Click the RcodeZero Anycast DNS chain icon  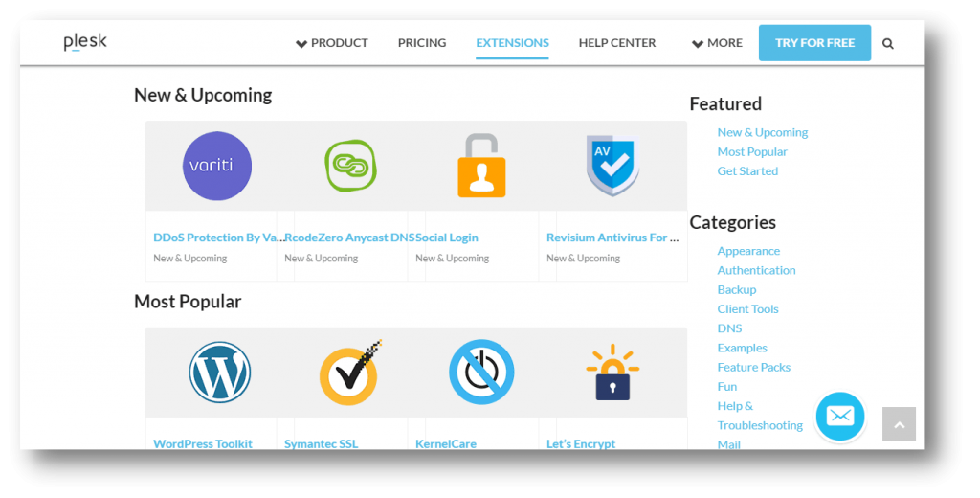[350, 166]
